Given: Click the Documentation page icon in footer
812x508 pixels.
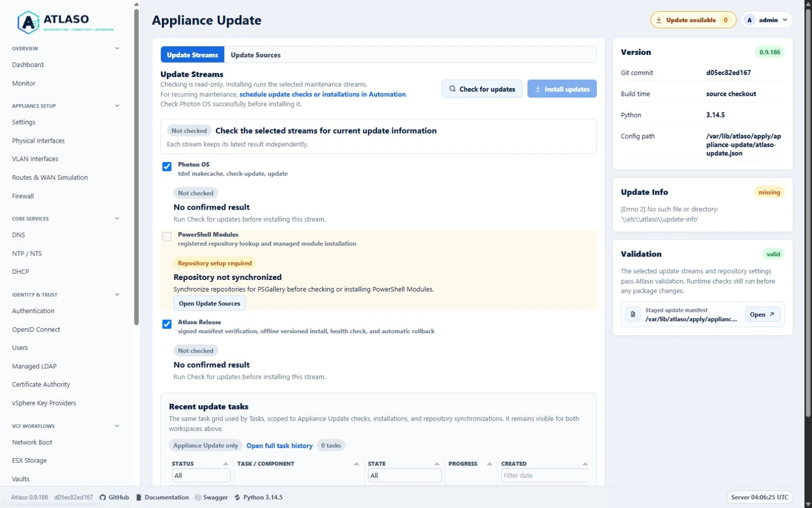Looking at the screenshot, I should [139, 497].
